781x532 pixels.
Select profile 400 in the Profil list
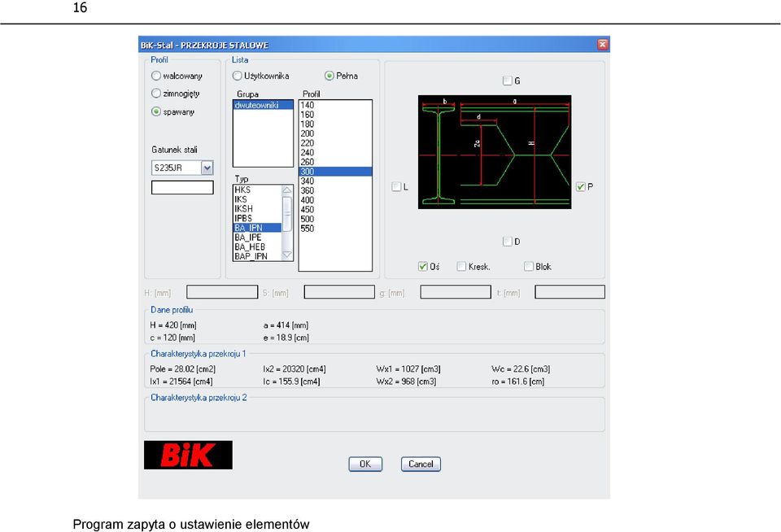[335, 200]
